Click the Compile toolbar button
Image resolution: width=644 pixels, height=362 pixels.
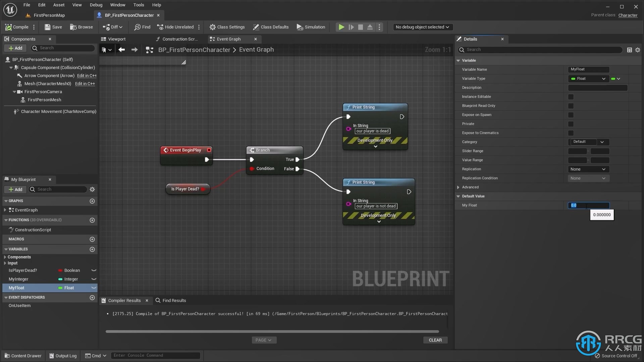point(17,27)
